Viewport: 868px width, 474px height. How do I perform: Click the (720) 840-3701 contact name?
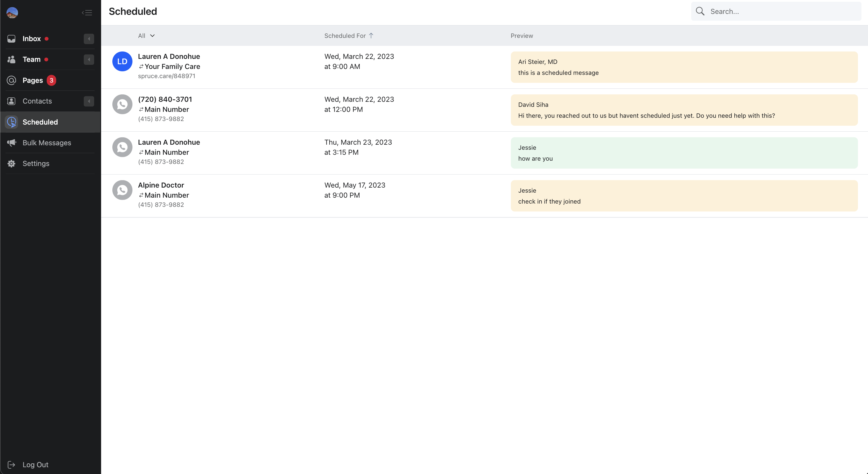point(165,99)
